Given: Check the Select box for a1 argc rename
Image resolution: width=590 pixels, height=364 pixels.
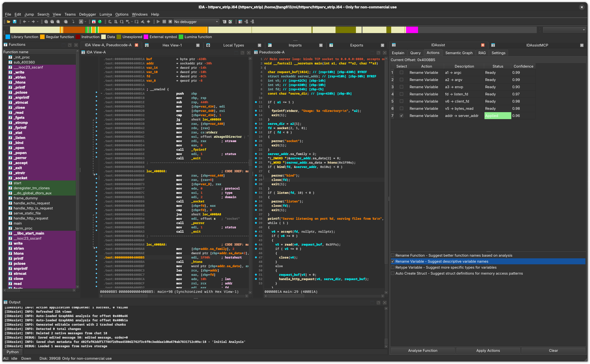Looking at the screenshot, I should click(x=401, y=72).
